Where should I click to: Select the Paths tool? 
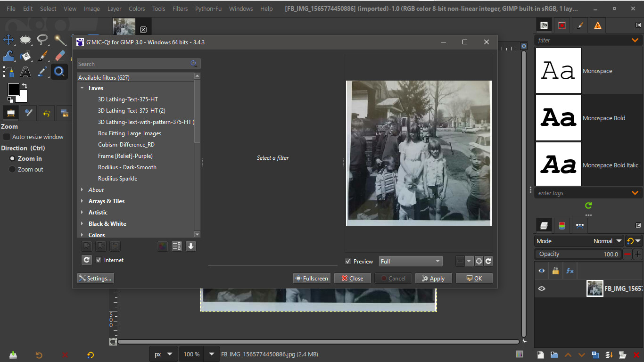tap(9, 72)
